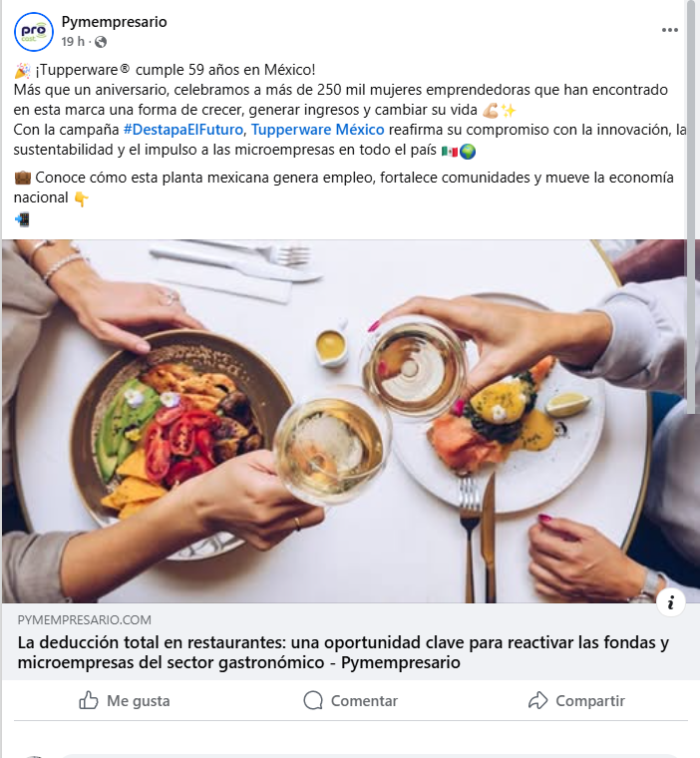Click the Me gusta button label

(139, 701)
